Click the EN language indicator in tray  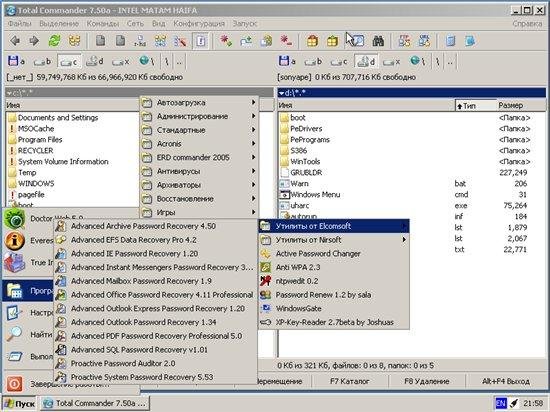(500, 404)
